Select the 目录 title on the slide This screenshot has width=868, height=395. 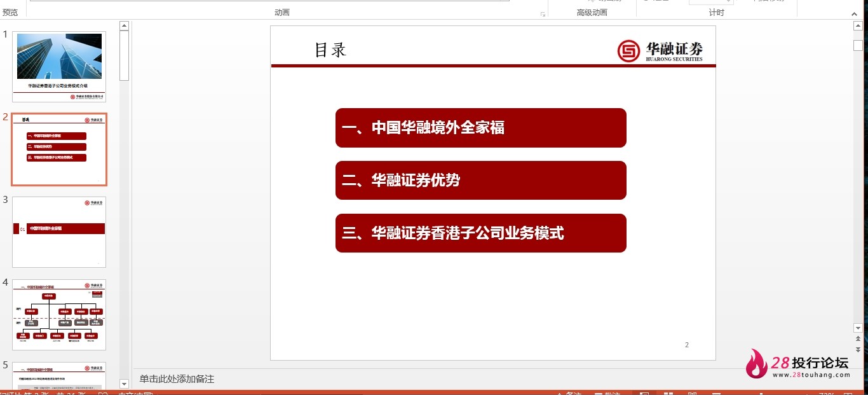330,50
